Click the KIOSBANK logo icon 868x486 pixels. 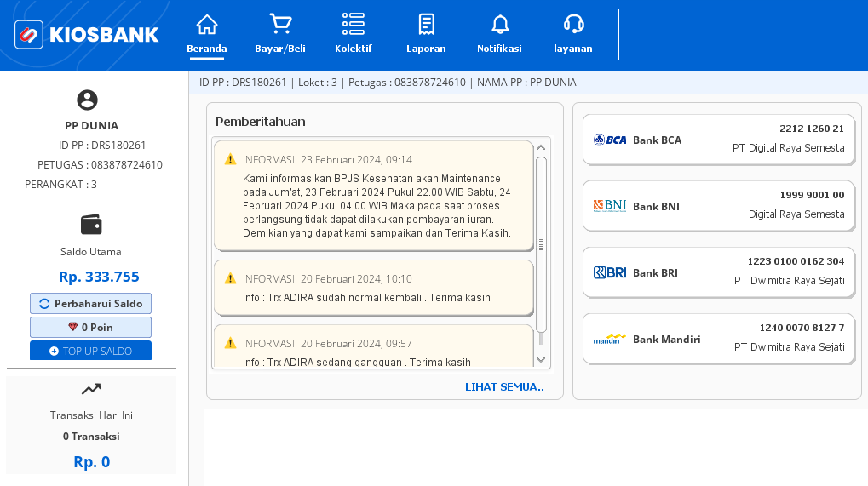[x=29, y=34]
